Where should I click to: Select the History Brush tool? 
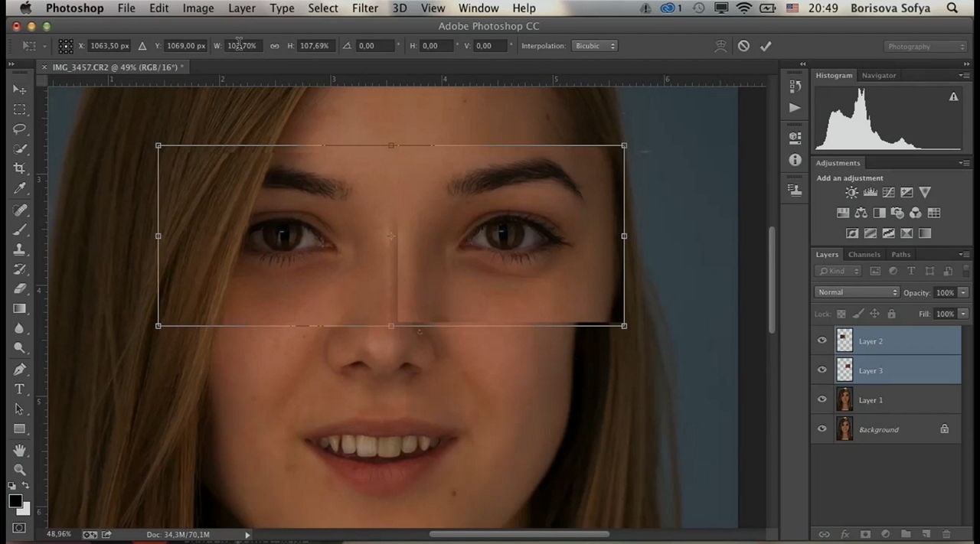coord(20,269)
